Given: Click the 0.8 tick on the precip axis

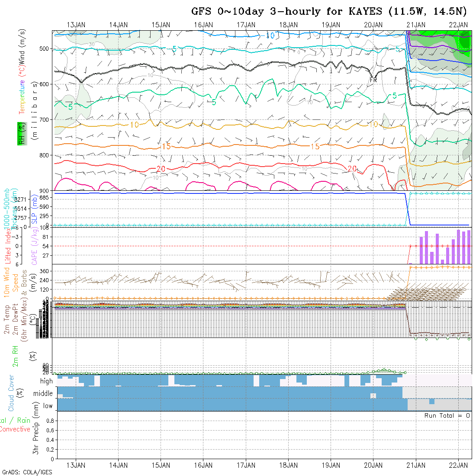Looking at the screenshot, I should pyautogui.click(x=49, y=421).
